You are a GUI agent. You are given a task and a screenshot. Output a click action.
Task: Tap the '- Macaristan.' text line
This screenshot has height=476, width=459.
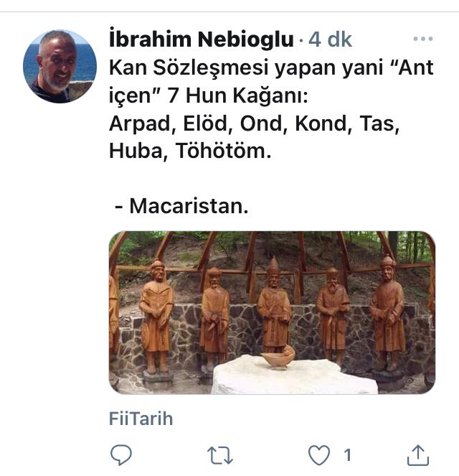[181, 206]
